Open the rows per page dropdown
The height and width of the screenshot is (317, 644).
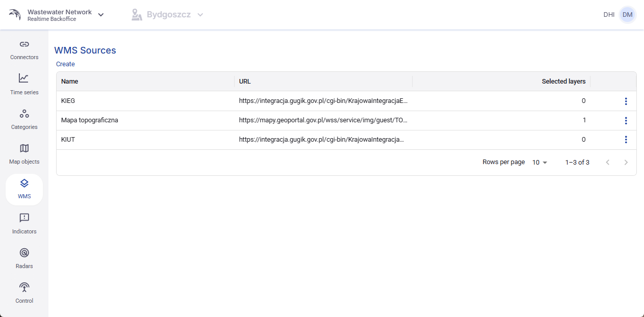point(539,163)
